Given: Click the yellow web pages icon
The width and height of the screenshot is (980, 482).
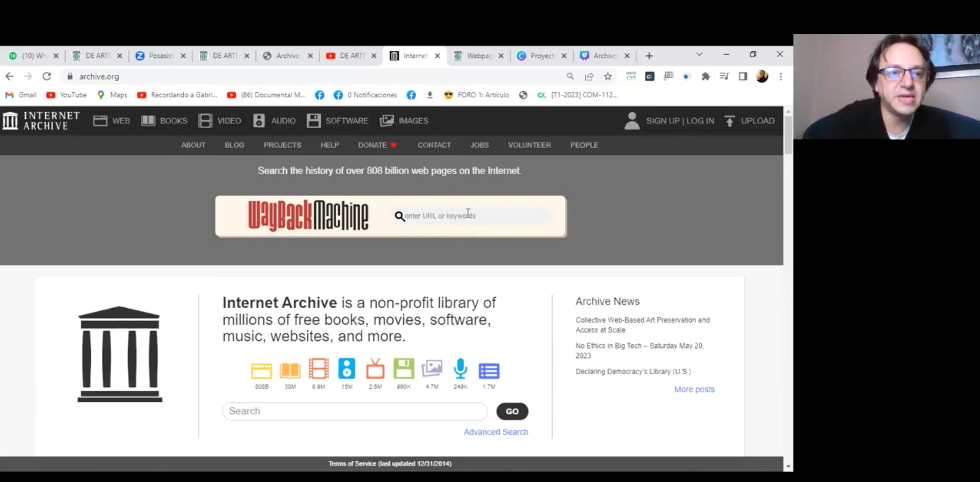Looking at the screenshot, I should pos(261,371).
